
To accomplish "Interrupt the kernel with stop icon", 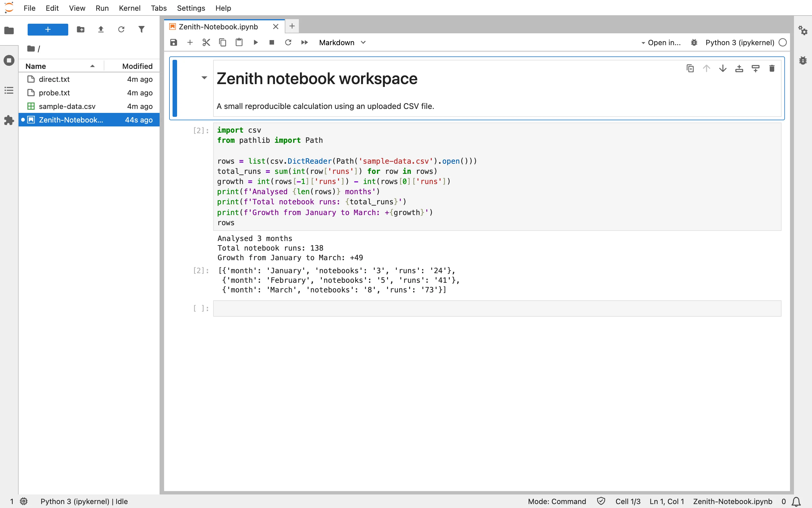I will [x=272, y=42].
